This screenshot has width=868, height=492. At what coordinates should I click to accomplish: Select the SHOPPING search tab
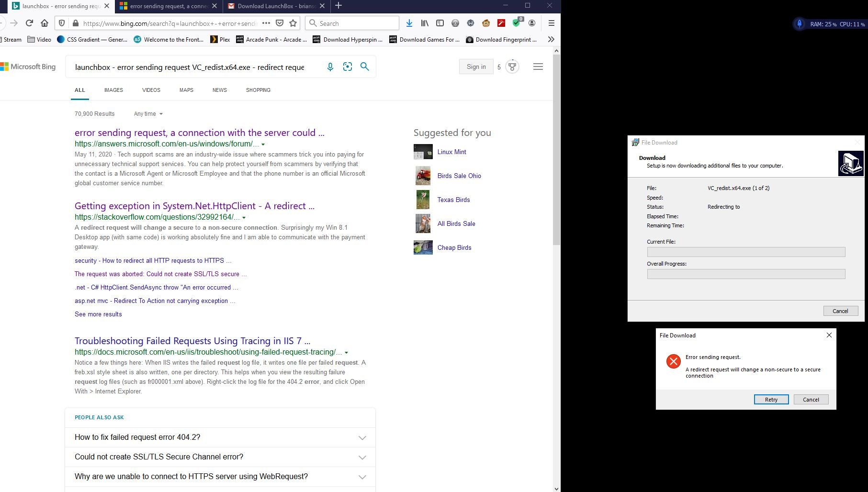[258, 90]
